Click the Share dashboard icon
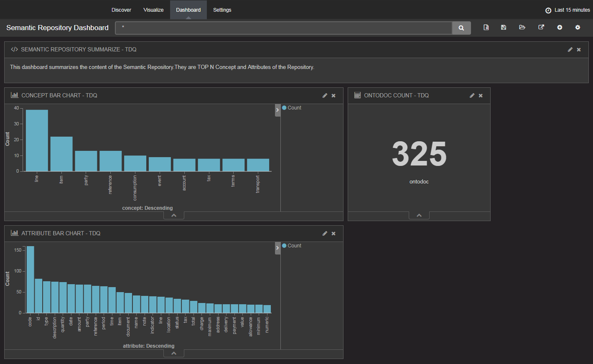The height and width of the screenshot is (364, 593). (x=541, y=28)
